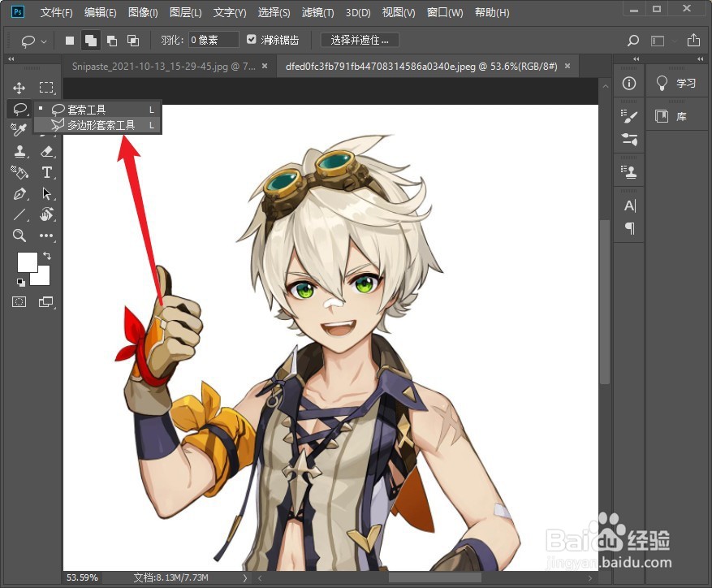Open the Learn (学习) panel
The width and height of the screenshot is (712, 588).
[x=675, y=83]
